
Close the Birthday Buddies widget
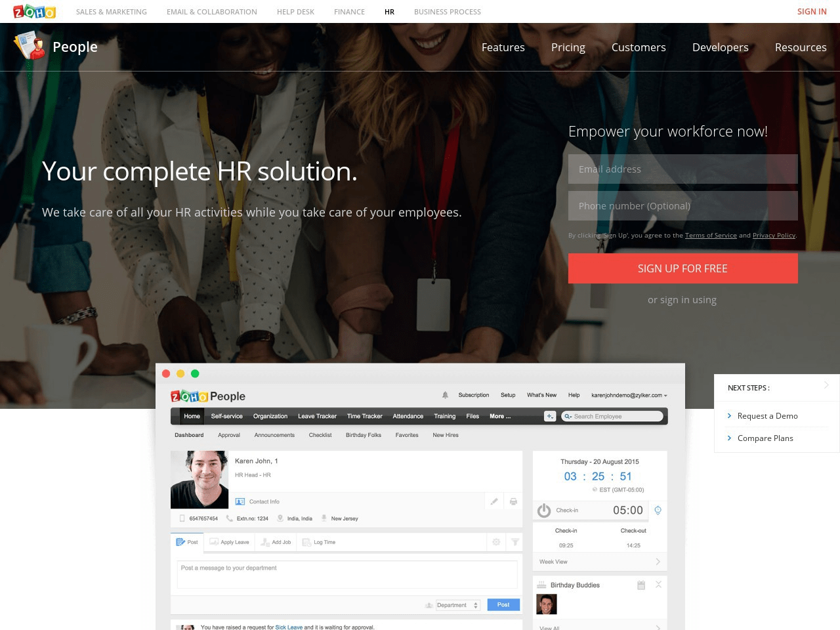pyautogui.click(x=658, y=584)
